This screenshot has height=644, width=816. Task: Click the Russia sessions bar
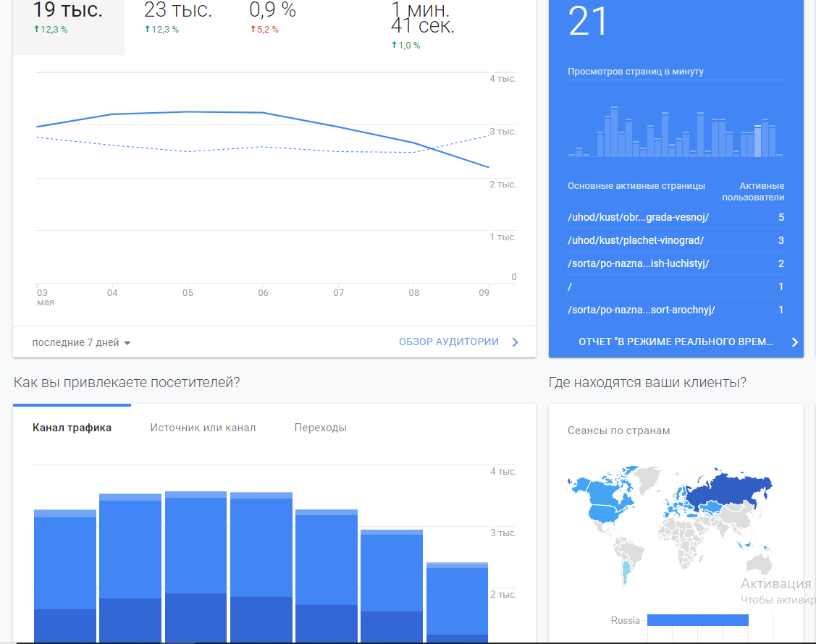point(698,620)
